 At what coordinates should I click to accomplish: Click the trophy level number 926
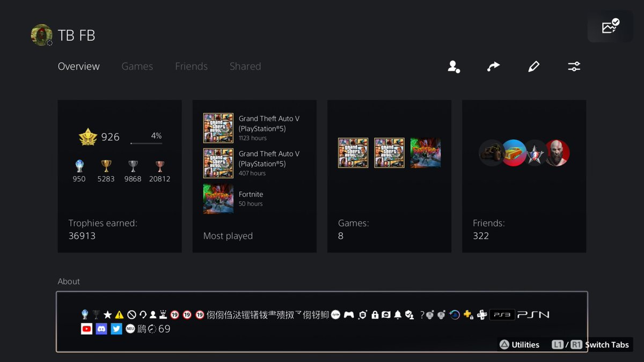pyautogui.click(x=110, y=137)
